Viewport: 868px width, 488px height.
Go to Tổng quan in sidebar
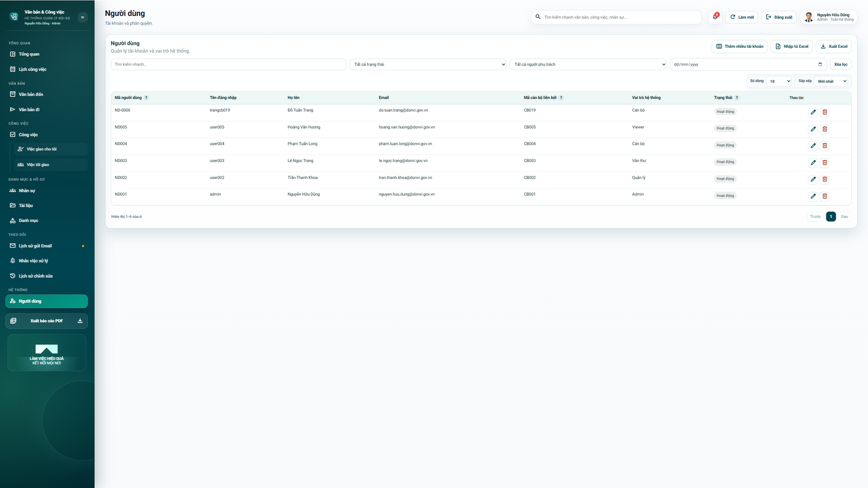[47, 54]
